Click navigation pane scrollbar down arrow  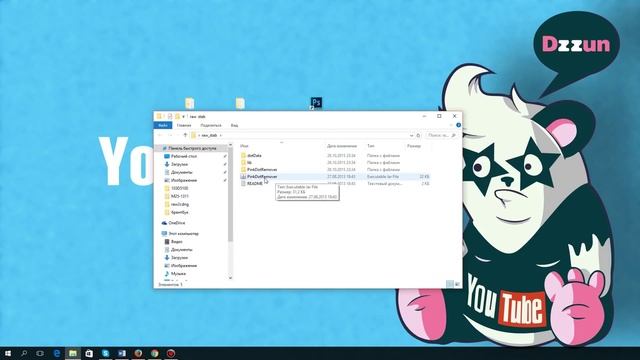tap(230, 278)
